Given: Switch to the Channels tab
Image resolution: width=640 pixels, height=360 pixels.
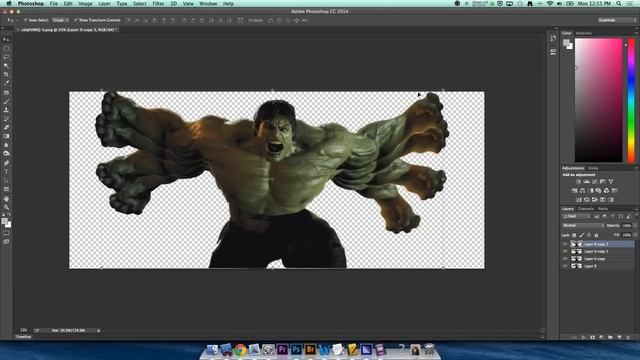Looking at the screenshot, I should tap(586, 209).
